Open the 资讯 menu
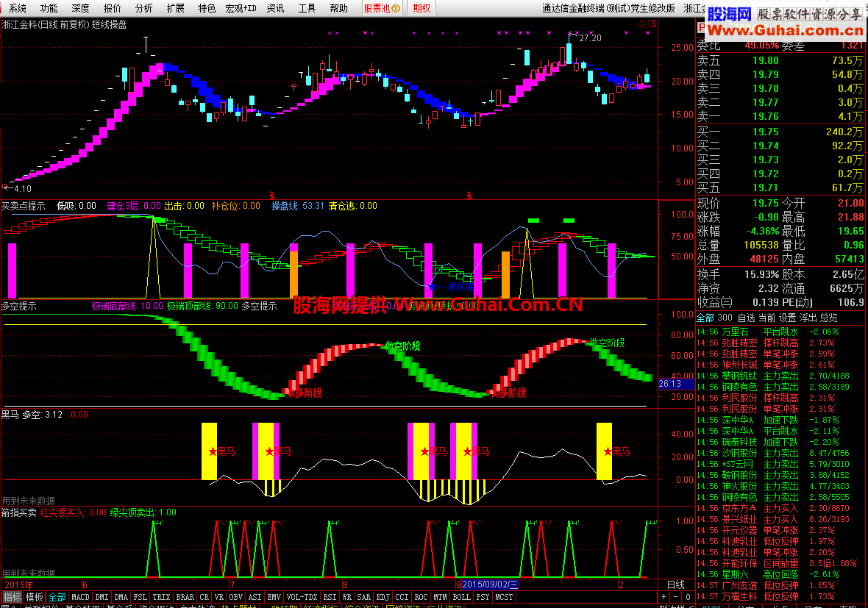The width and height of the screenshot is (868, 608). [275, 8]
